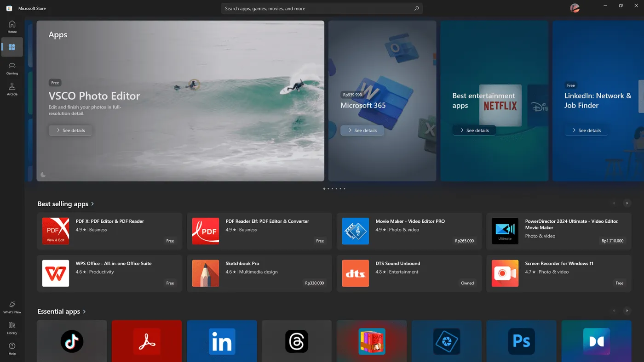Open the Dolby app tile
This screenshot has height=362, width=644.
pyautogui.click(x=597, y=341)
